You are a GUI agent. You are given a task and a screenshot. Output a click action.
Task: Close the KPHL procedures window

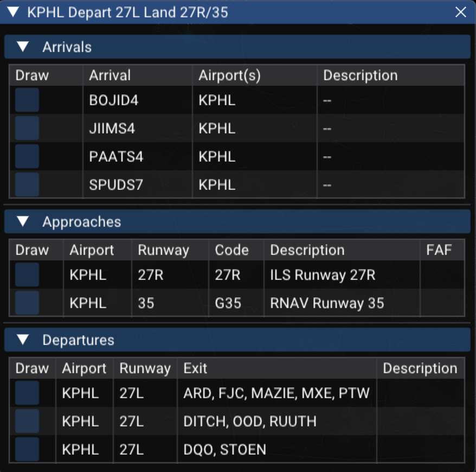pyautogui.click(x=461, y=12)
